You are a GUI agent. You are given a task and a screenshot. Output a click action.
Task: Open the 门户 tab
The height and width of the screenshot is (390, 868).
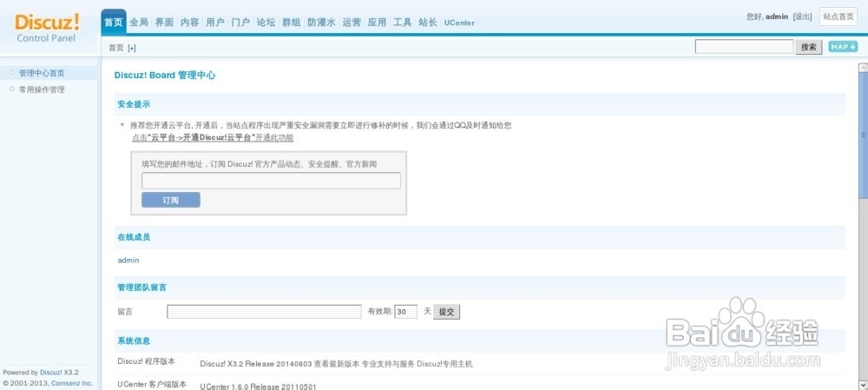[240, 23]
